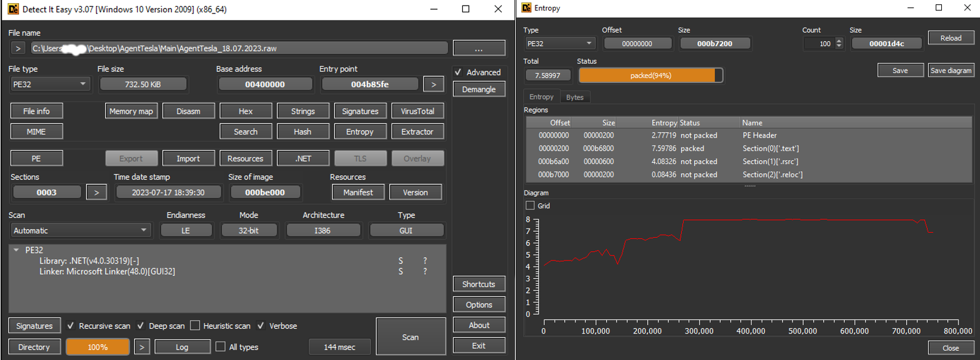Click the arrow beside Entry point
Viewport: 980px width, 360px height.
pos(433,85)
